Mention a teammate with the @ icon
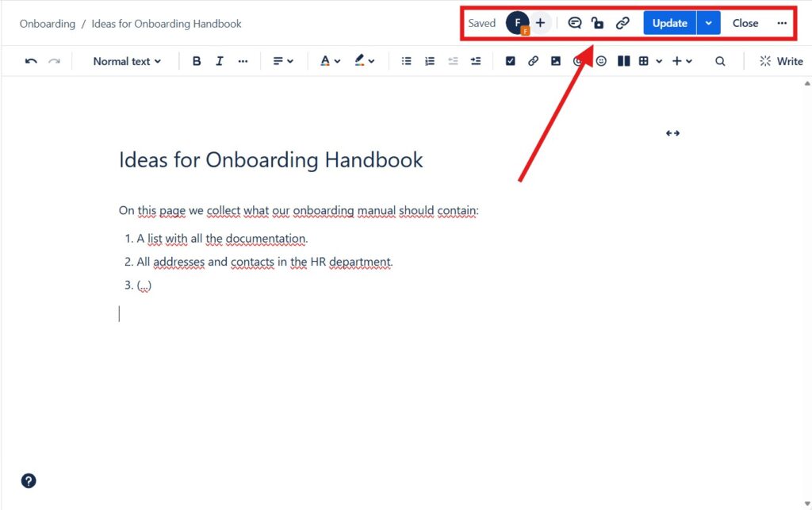This screenshot has width=812, height=510. click(578, 60)
